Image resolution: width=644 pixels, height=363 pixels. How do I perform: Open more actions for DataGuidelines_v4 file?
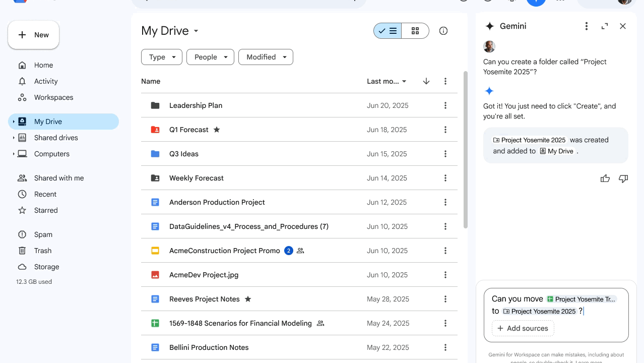[445, 226]
